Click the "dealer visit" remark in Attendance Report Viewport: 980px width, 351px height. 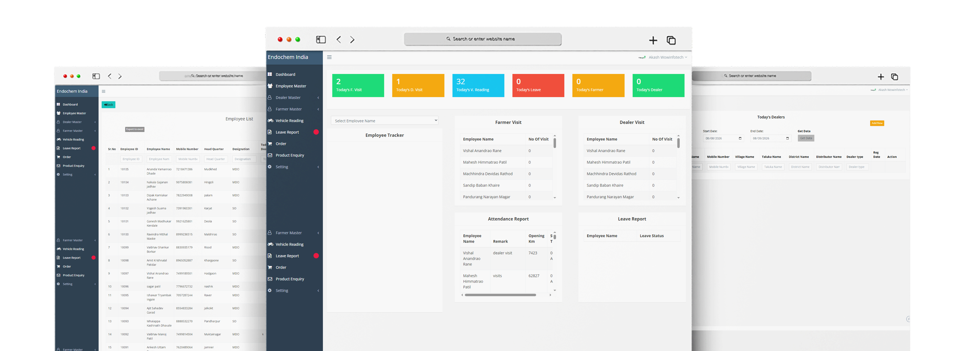[x=503, y=253]
